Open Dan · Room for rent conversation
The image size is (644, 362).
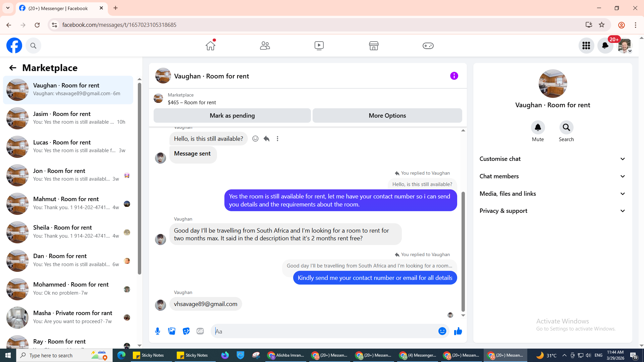coord(68,261)
